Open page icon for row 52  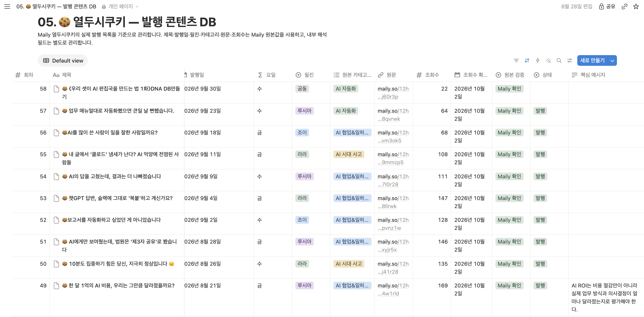click(57, 220)
